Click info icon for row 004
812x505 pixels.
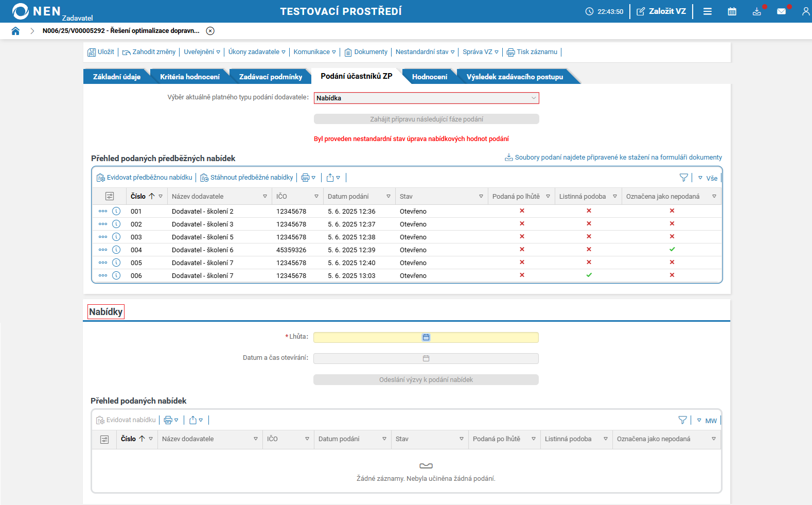tap(116, 250)
